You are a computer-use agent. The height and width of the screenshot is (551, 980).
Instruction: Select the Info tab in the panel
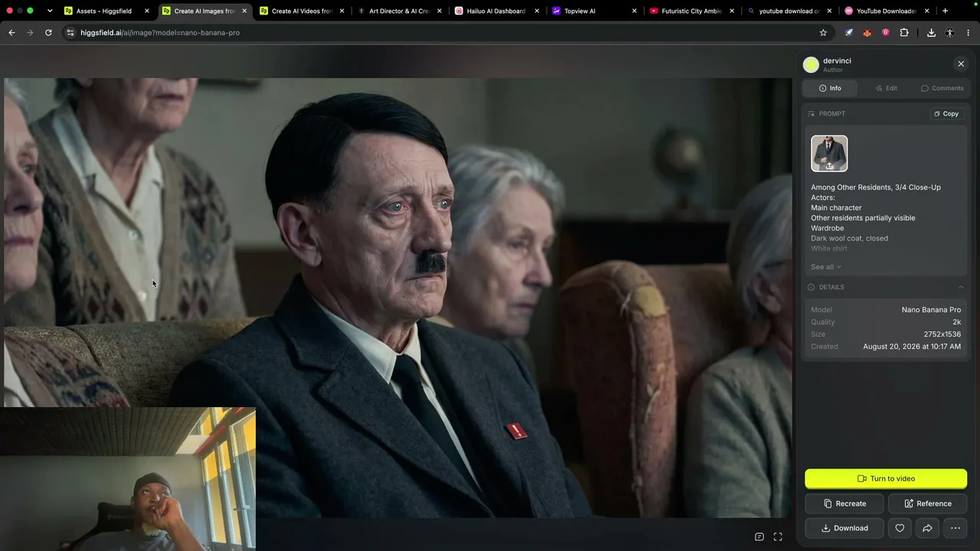click(x=830, y=88)
